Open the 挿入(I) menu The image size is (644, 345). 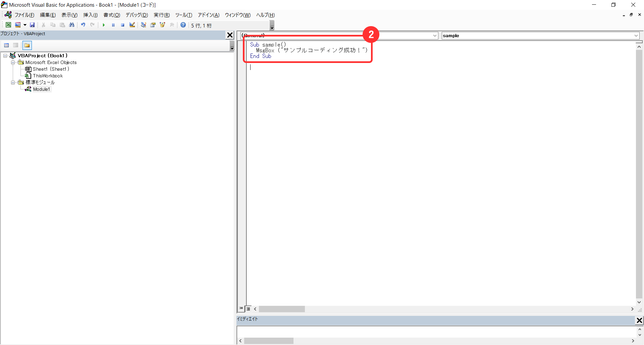pos(90,15)
